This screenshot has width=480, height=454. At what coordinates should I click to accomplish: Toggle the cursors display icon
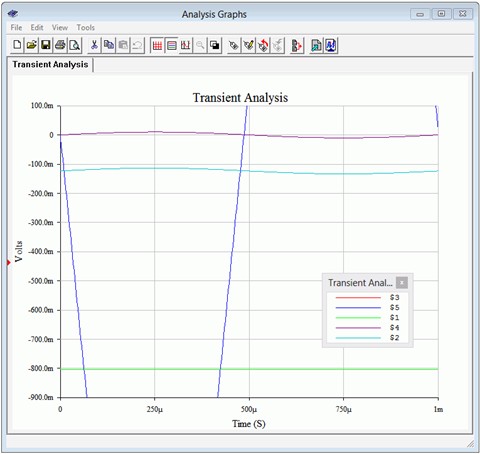click(186, 45)
